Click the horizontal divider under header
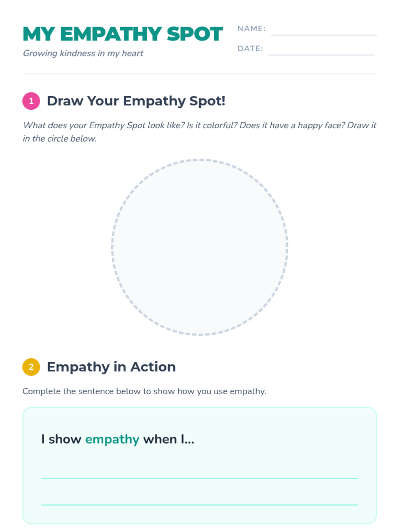The width and height of the screenshot is (399, 532). (x=199, y=74)
